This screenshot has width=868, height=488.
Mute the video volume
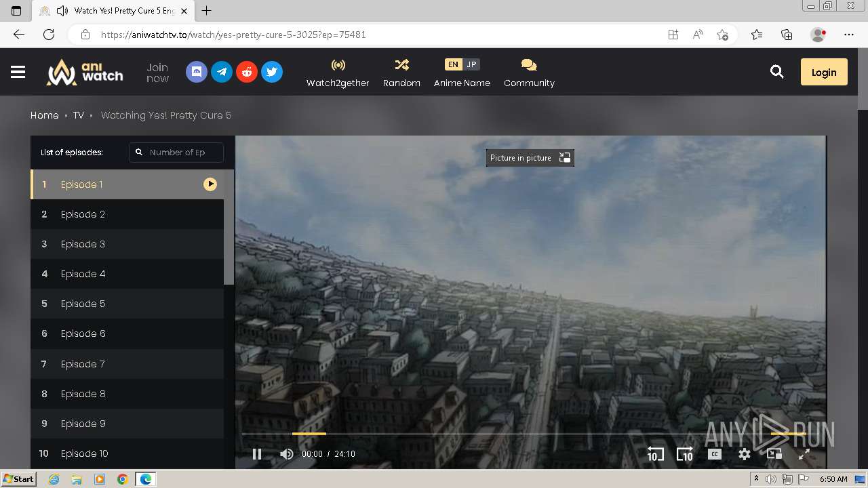[x=287, y=454]
